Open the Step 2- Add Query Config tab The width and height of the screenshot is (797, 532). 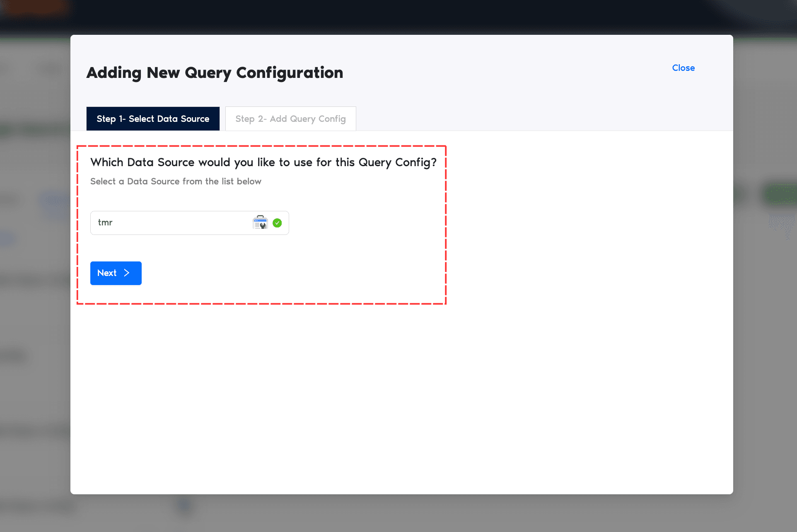point(290,119)
